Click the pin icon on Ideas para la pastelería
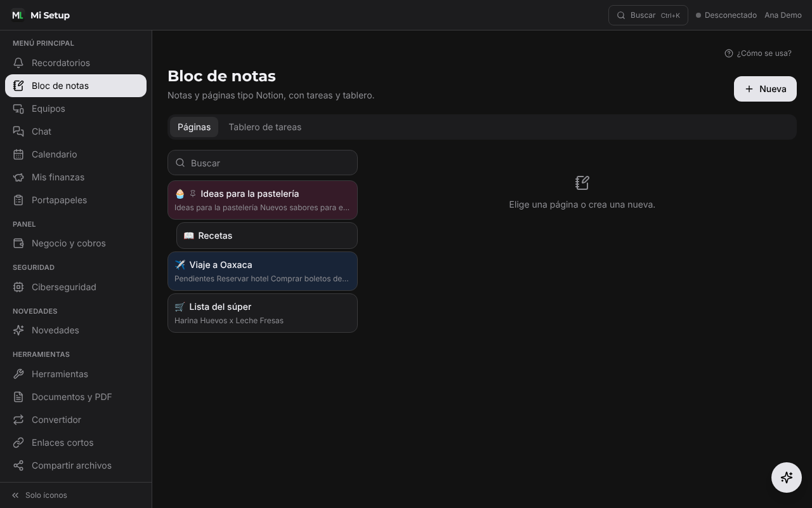 pos(193,194)
